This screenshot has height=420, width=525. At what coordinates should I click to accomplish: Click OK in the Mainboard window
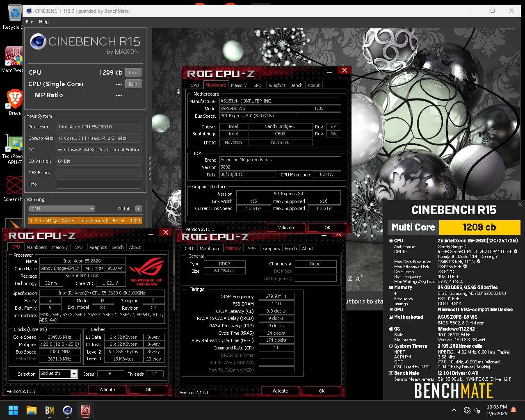(x=327, y=228)
